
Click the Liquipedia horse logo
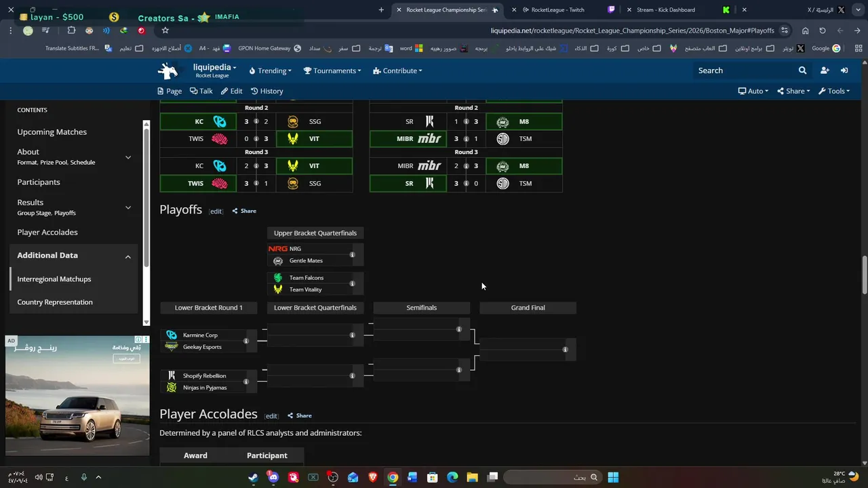167,70
